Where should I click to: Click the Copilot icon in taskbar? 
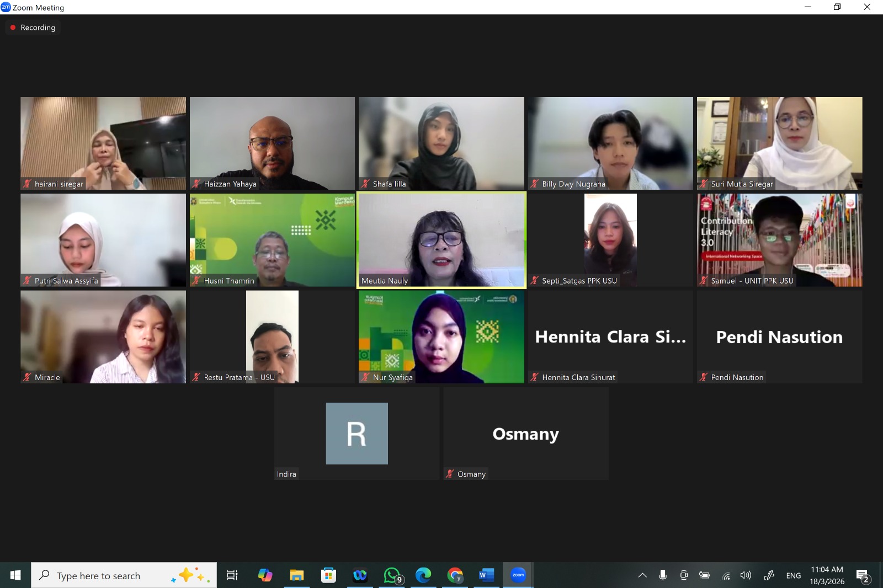tap(265, 575)
